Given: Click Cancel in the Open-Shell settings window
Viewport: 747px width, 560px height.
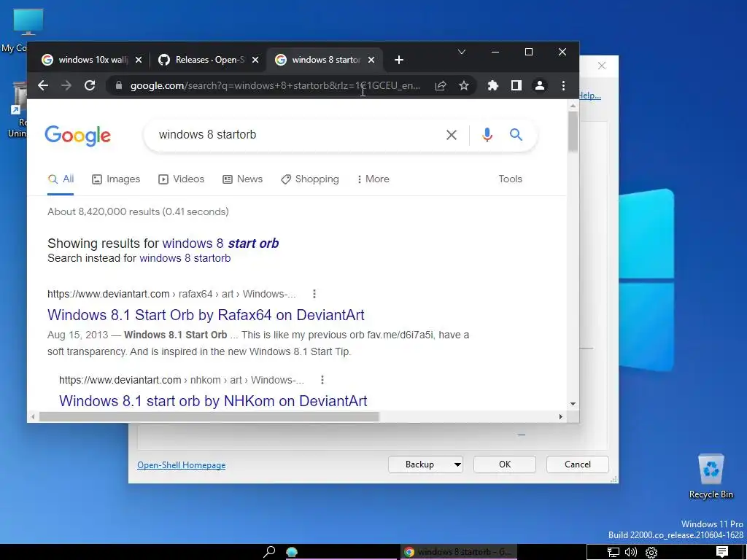Looking at the screenshot, I should click(x=578, y=464).
